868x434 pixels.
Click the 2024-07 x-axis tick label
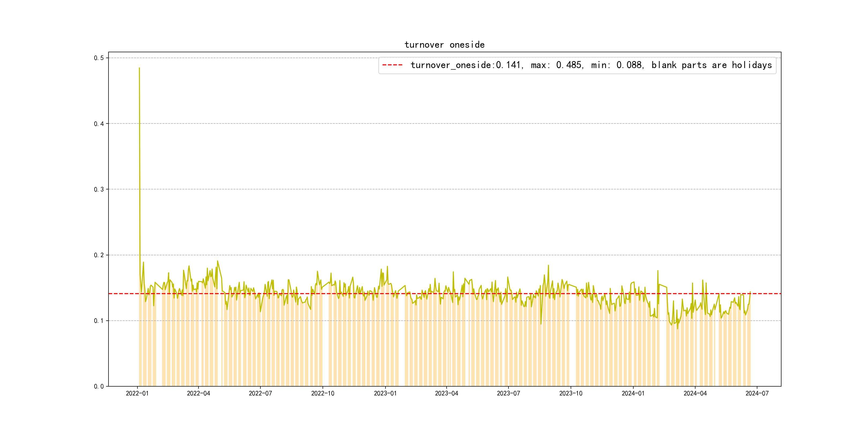[757, 393]
